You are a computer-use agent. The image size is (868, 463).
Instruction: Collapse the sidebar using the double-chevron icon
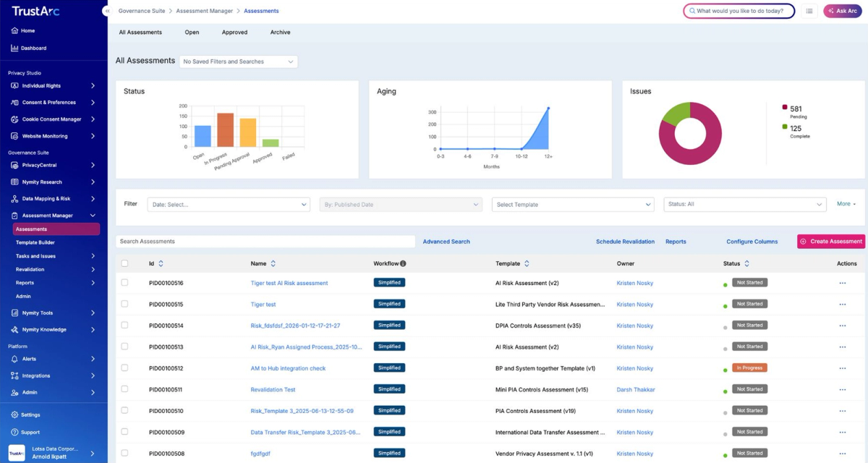(x=106, y=11)
